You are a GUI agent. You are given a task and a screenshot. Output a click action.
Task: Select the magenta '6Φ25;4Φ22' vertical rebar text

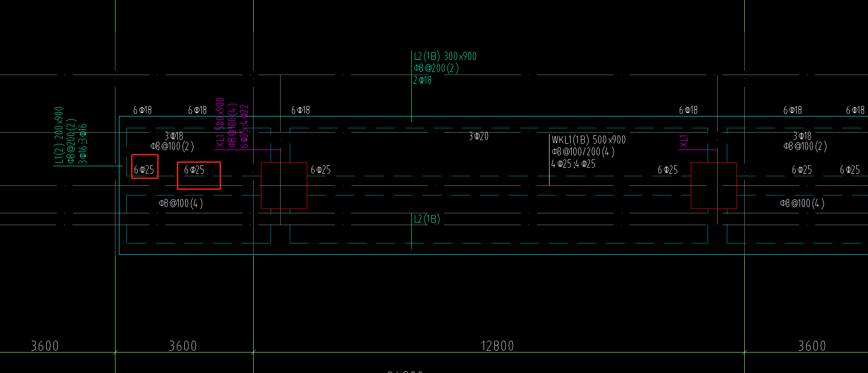click(244, 127)
